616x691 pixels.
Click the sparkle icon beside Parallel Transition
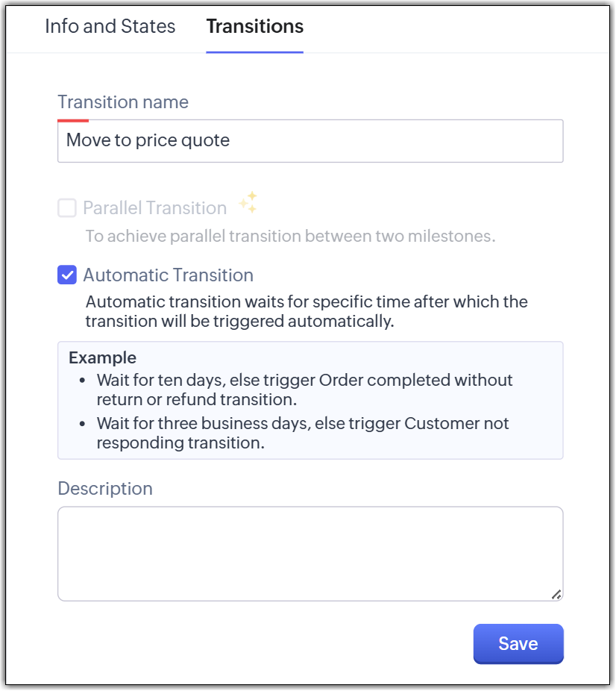point(248,203)
